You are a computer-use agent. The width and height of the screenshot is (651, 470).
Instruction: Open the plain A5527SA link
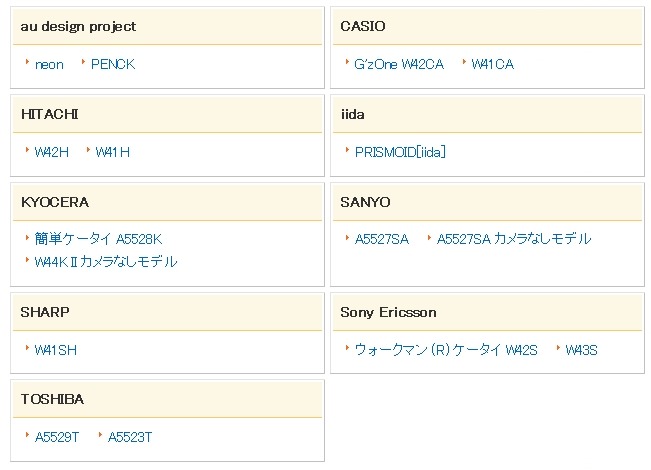point(381,239)
